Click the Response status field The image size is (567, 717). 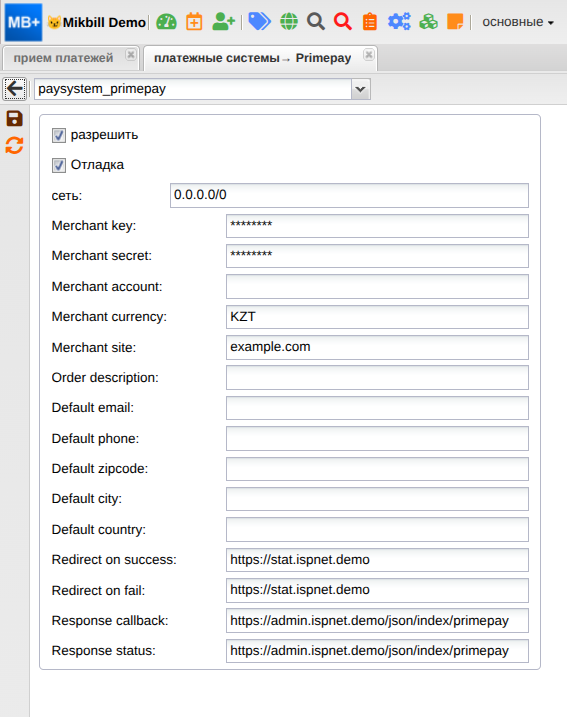pyautogui.click(x=377, y=651)
